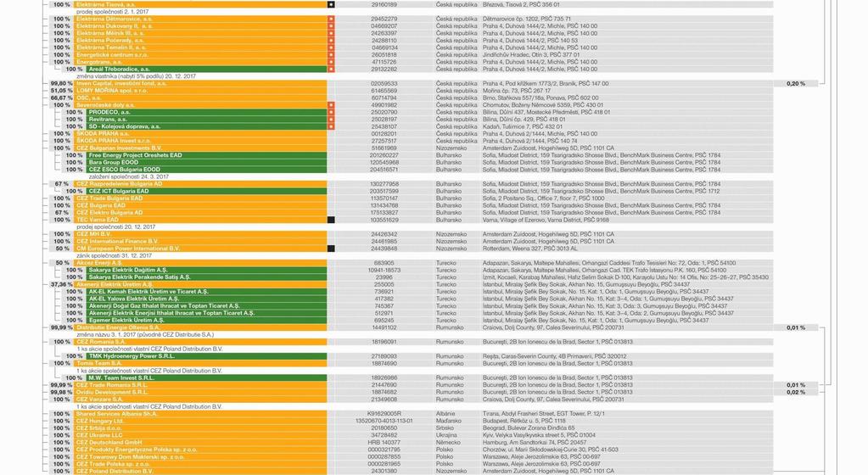Click the red marker beside Revitrans, a.s.
The height and width of the screenshot is (475, 868).
pos(331,120)
